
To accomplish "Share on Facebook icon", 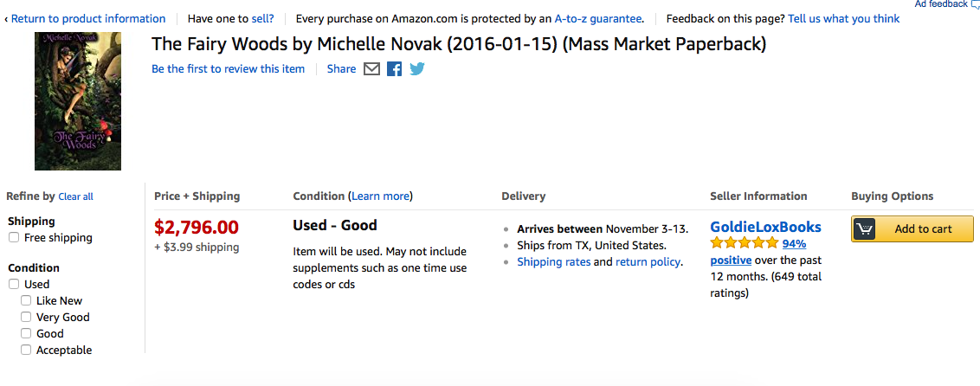I will coord(395,69).
